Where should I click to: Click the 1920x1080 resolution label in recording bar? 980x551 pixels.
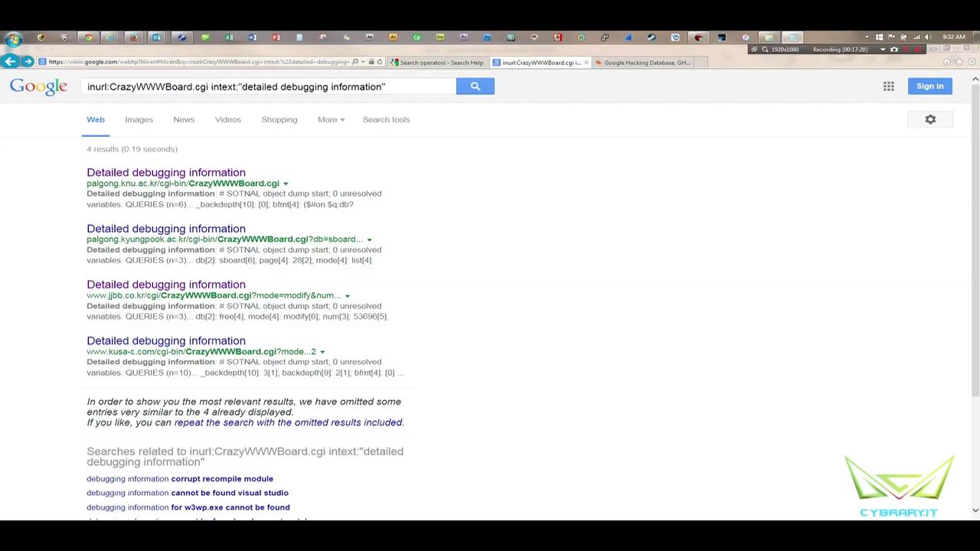785,49
